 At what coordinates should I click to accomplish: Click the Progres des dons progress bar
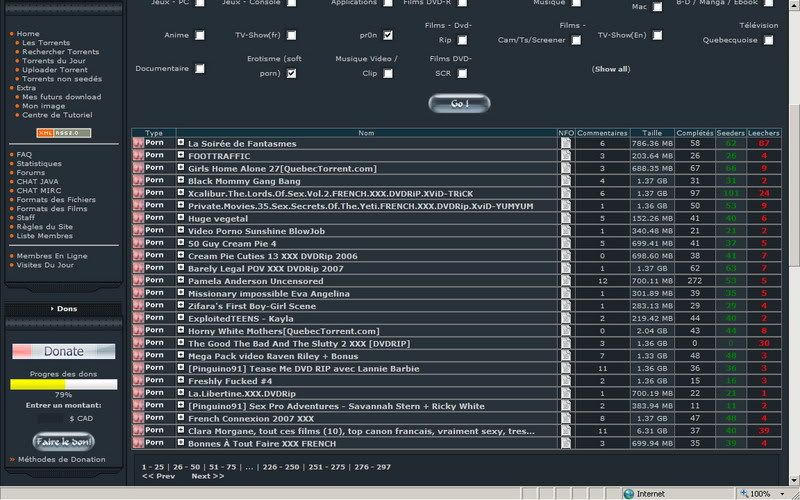pos(64,384)
